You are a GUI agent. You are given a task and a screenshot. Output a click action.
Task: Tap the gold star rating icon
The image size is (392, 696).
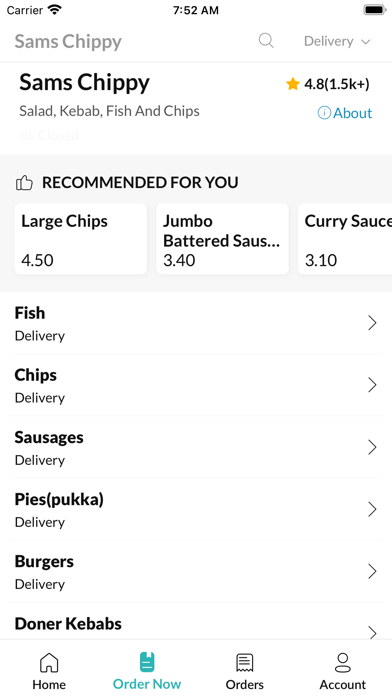click(x=293, y=84)
